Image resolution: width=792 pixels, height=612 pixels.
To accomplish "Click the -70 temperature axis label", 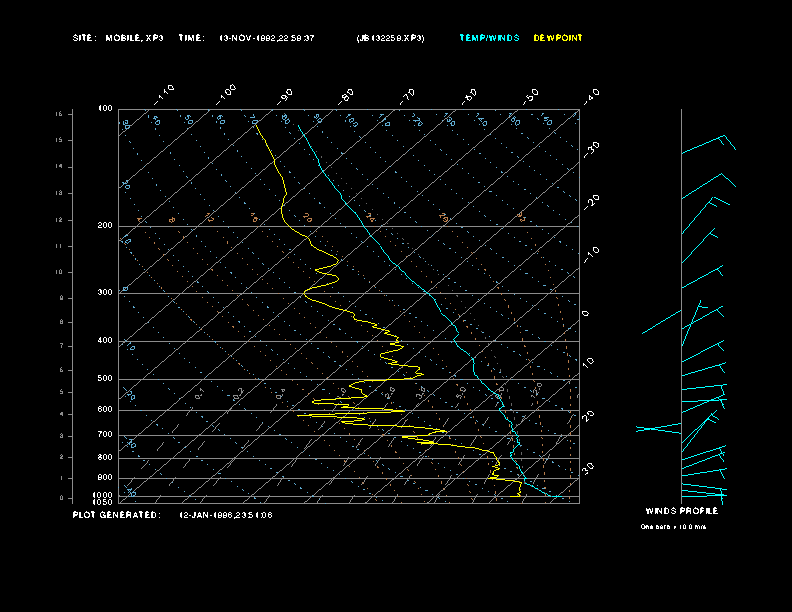I will (407, 96).
